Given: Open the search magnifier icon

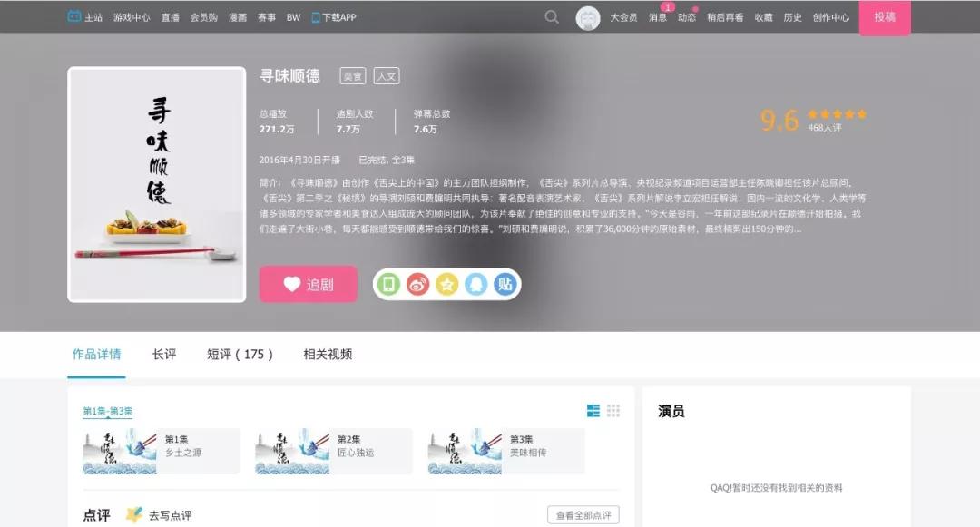Looking at the screenshot, I should pyautogui.click(x=551, y=16).
